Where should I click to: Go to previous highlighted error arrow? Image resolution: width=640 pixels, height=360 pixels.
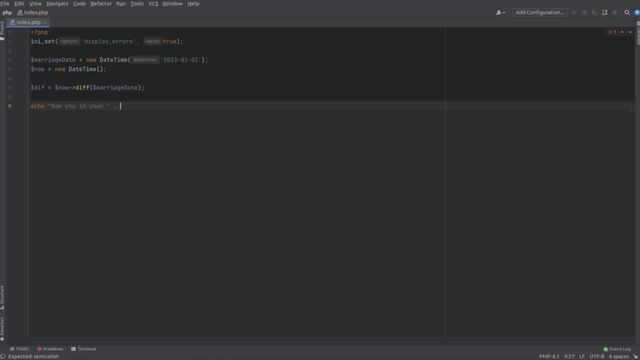pos(622,32)
